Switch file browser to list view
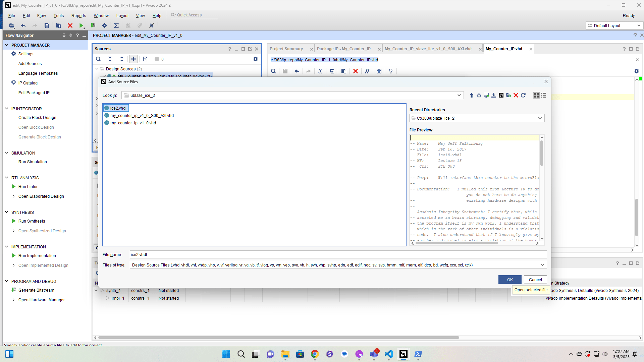The width and height of the screenshot is (644, 362). pyautogui.click(x=544, y=96)
